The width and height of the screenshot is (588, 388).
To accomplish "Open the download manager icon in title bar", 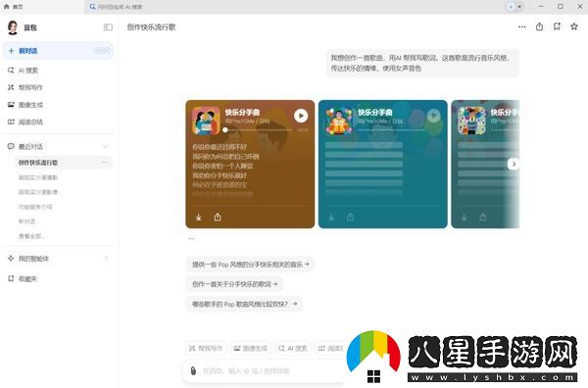I will coord(511,7).
